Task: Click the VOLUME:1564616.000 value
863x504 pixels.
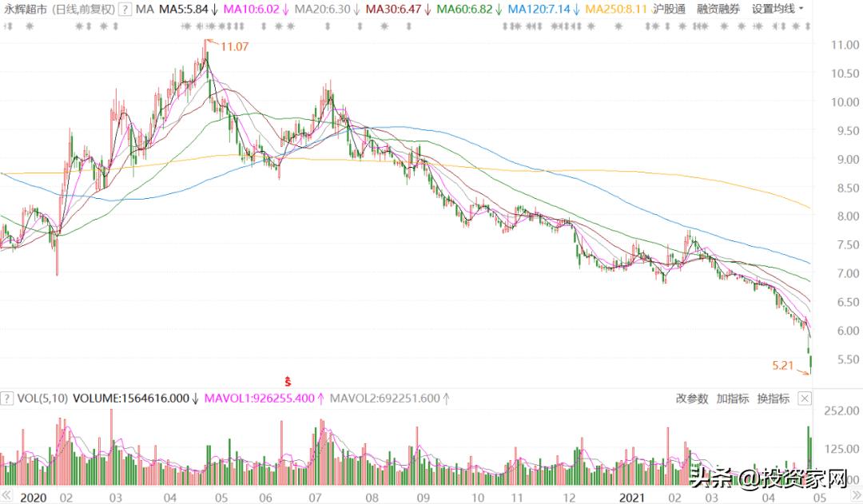Action: click(x=131, y=399)
